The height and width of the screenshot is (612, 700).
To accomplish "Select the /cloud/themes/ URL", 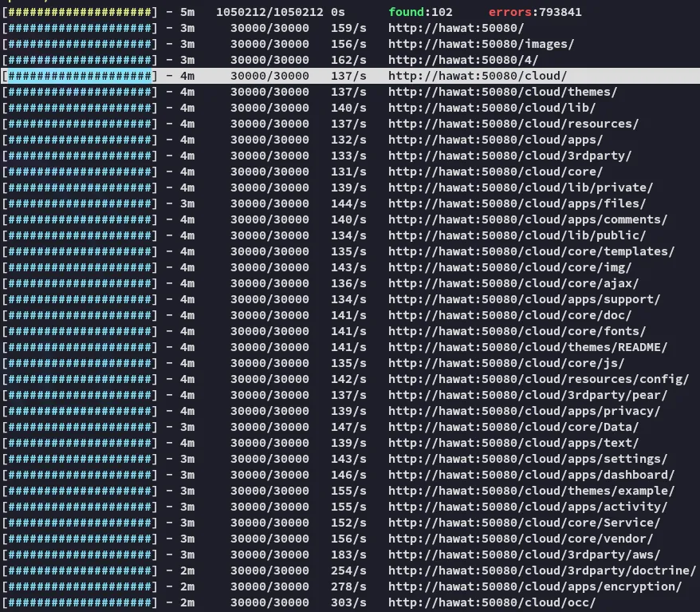I will [503, 92].
